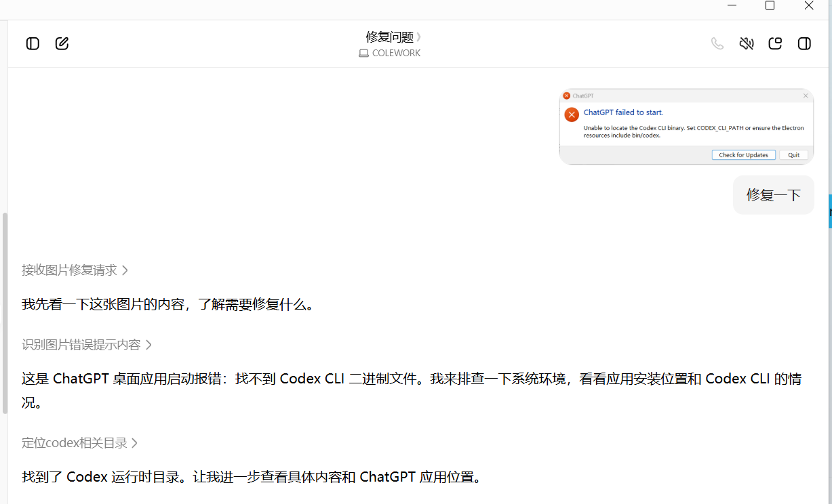Click the text 找到了 Codex 运行时目录
Image resolution: width=832 pixels, height=504 pixels.
pos(100,477)
